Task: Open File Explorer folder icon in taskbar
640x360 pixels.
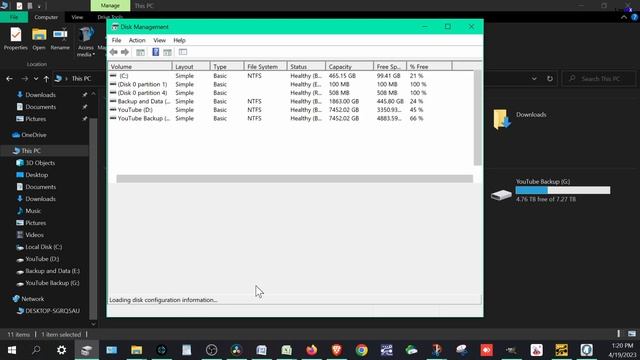Action: pos(136,350)
